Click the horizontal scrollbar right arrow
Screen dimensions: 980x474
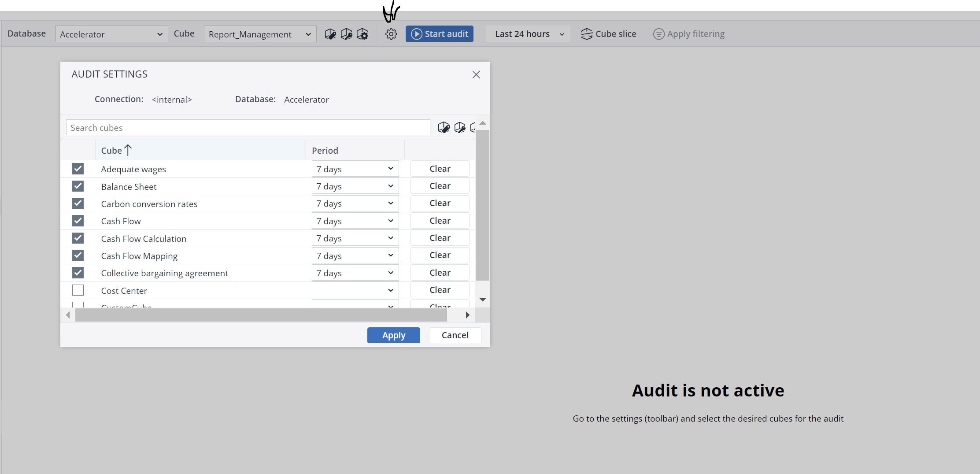click(467, 315)
